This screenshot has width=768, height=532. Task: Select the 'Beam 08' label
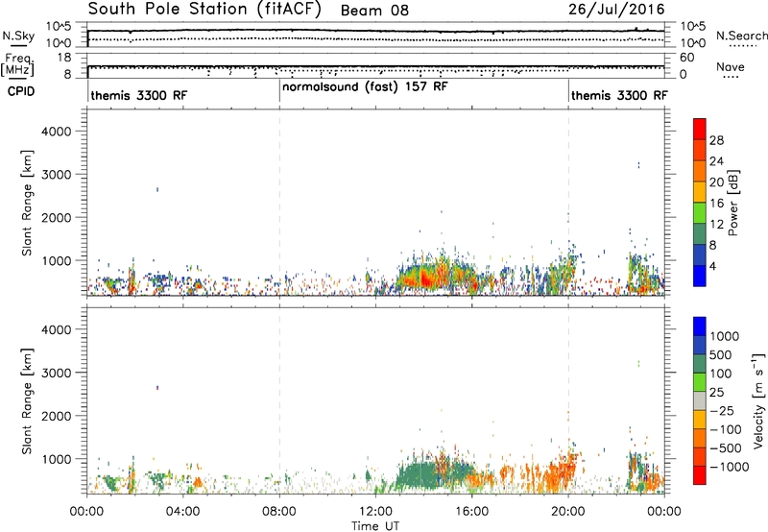pyautogui.click(x=374, y=11)
